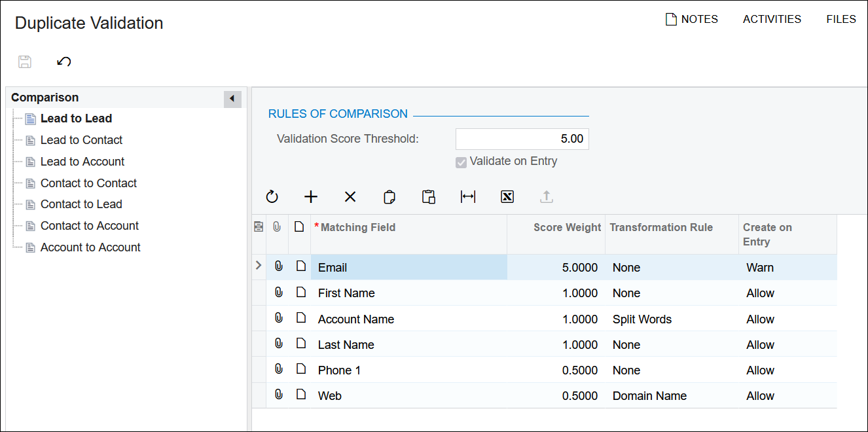Expand the Email row arrow

259,266
